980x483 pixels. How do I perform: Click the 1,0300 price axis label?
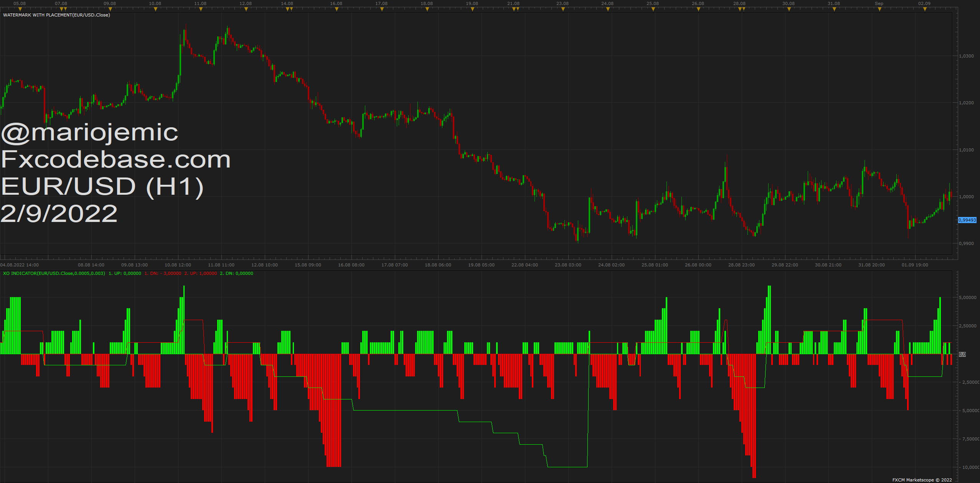[x=966, y=56]
